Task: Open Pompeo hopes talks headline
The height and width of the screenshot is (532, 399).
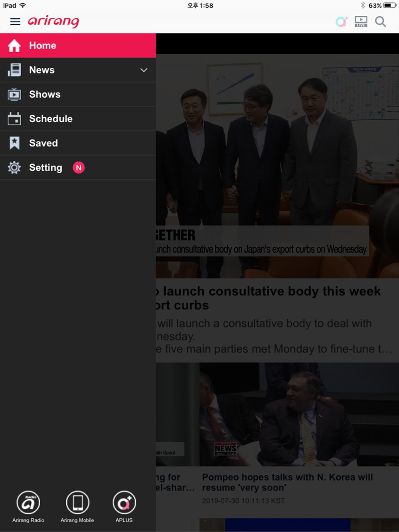Action: [x=287, y=482]
